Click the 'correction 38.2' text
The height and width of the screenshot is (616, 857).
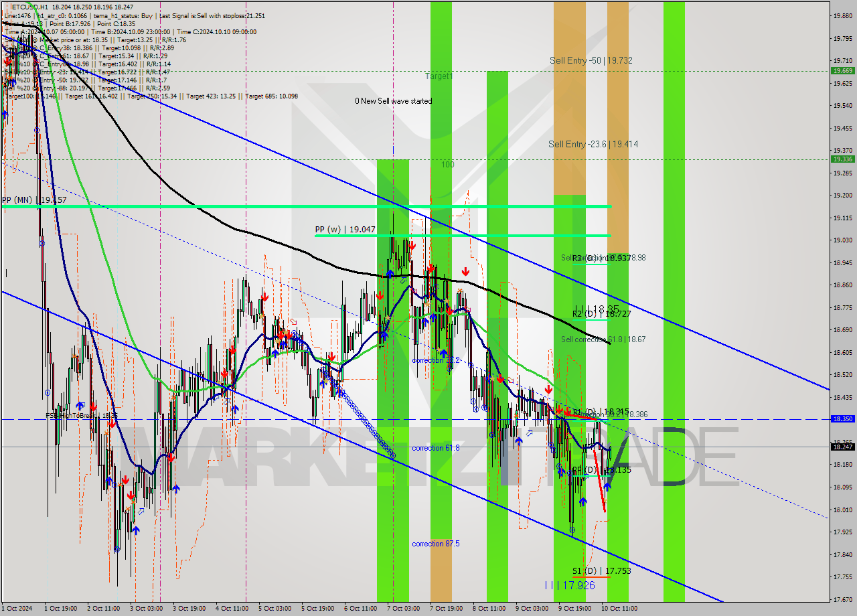click(x=436, y=360)
